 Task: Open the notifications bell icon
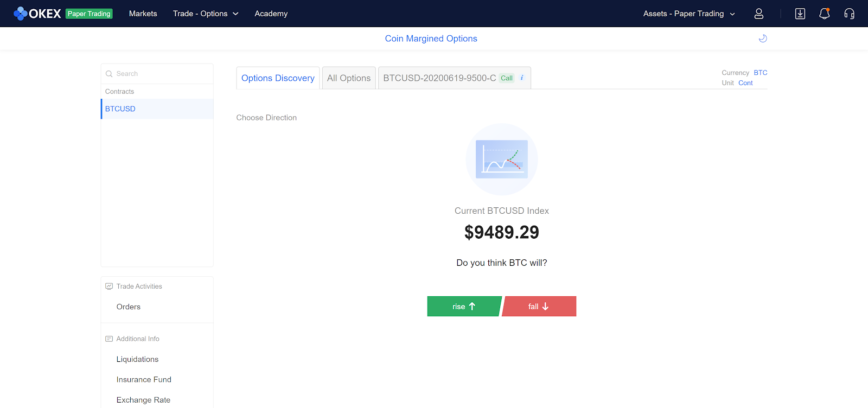pyautogui.click(x=824, y=14)
